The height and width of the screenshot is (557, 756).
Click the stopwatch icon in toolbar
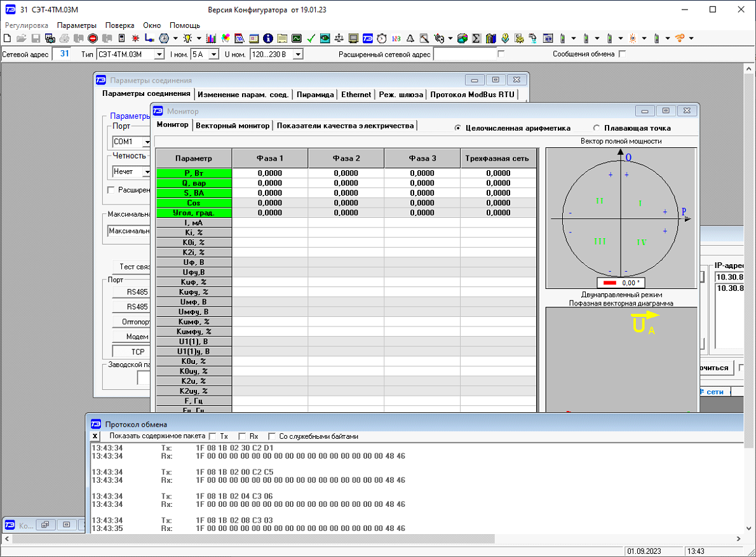pyautogui.click(x=381, y=38)
